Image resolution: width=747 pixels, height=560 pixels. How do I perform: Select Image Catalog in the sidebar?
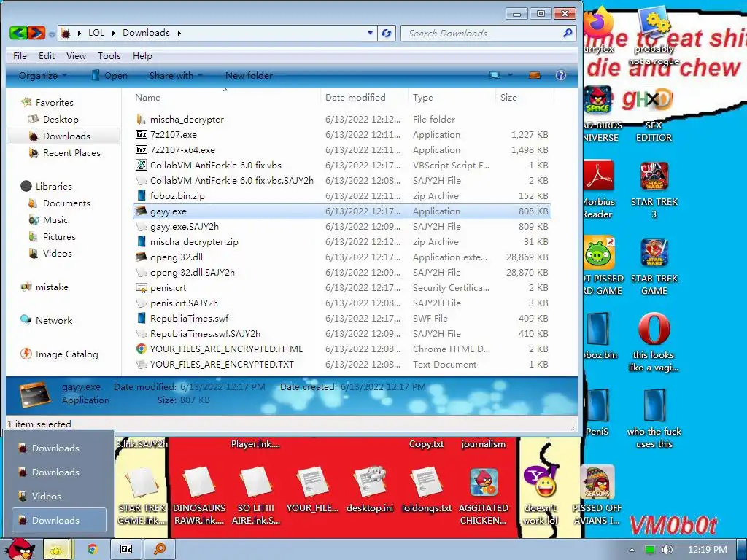(66, 354)
